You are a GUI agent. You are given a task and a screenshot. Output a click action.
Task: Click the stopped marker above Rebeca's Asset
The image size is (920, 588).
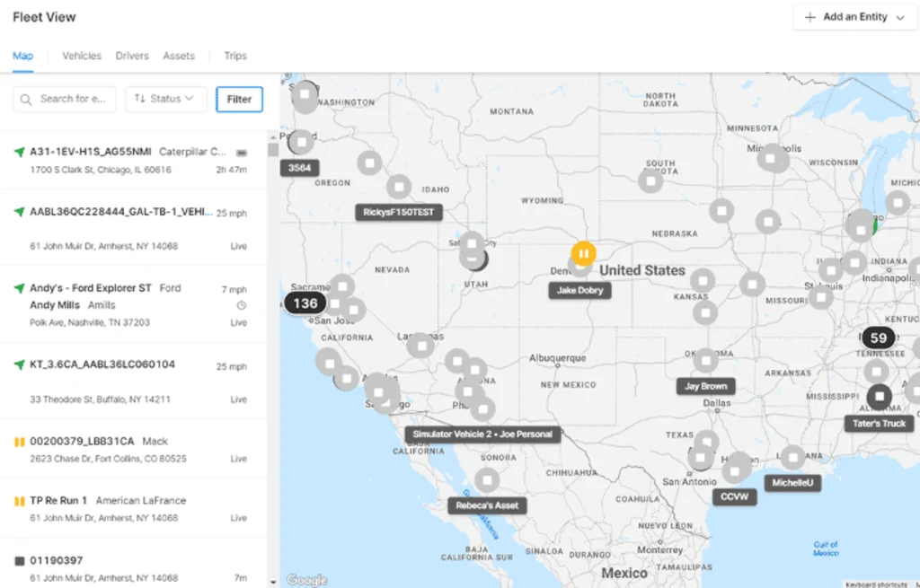tap(487, 480)
